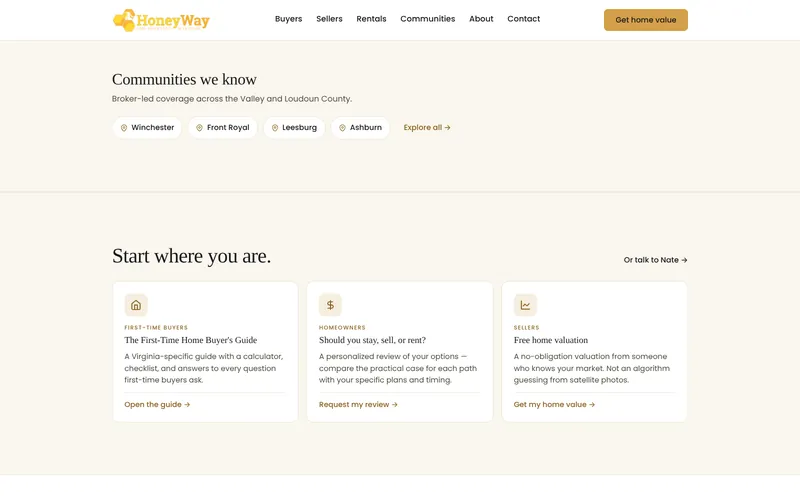Viewport: 800px width, 500px height.
Task: Open the Communities navigation item
Action: coord(428,19)
